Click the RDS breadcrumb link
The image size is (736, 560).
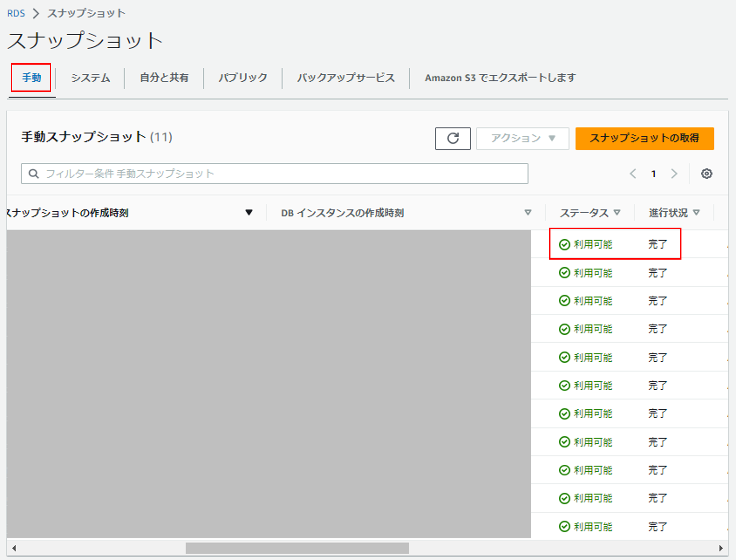(x=16, y=13)
